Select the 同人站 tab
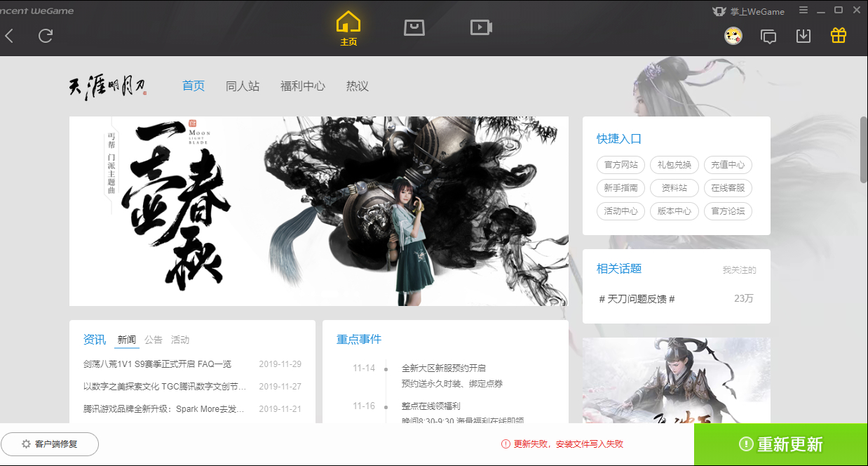Screen dimensions: 868x466 [243, 86]
